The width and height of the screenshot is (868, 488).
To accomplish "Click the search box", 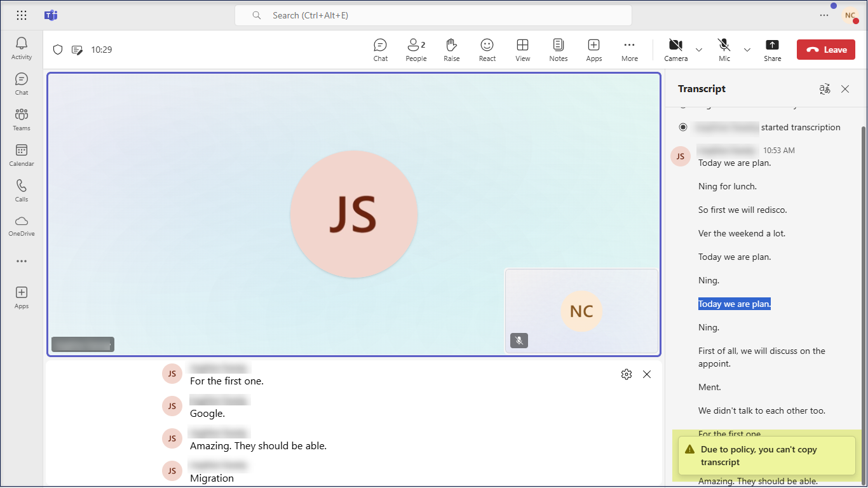I will click(433, 15).
